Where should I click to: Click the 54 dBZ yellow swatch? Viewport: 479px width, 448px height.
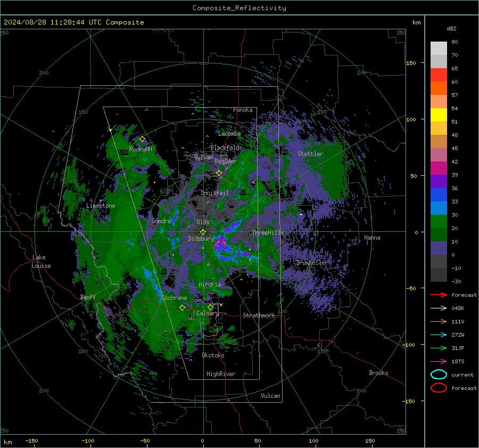[439, 115]
